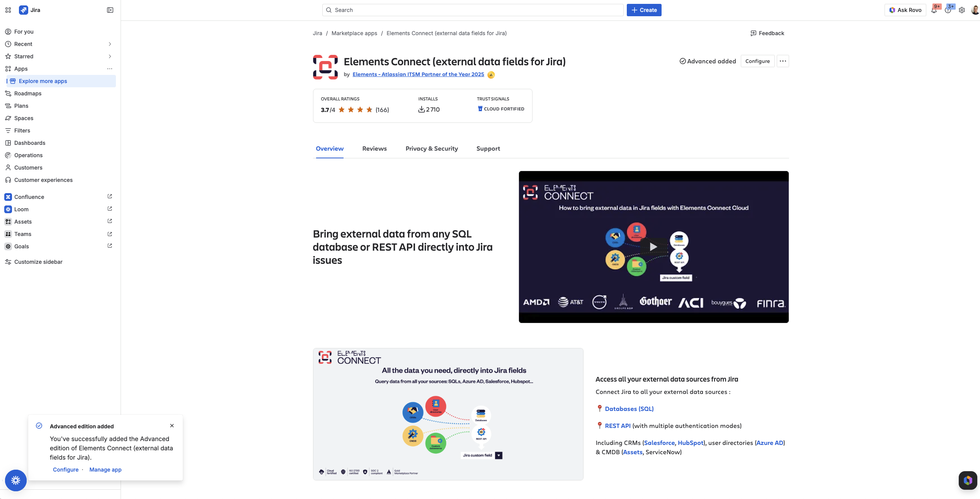Open Confluence app link
The image size is (980, 499).
click(x=60, y=197)
